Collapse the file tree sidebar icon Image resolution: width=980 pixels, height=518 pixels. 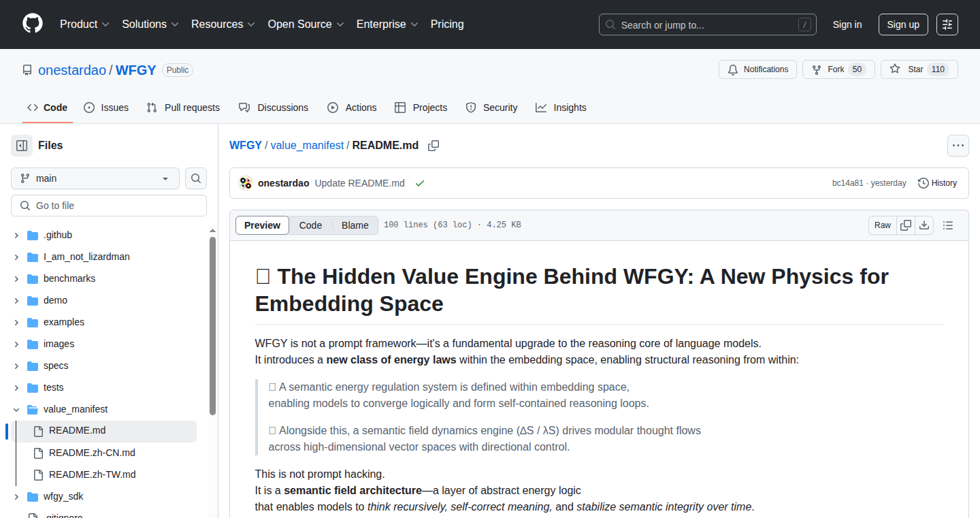coord(22,146)
